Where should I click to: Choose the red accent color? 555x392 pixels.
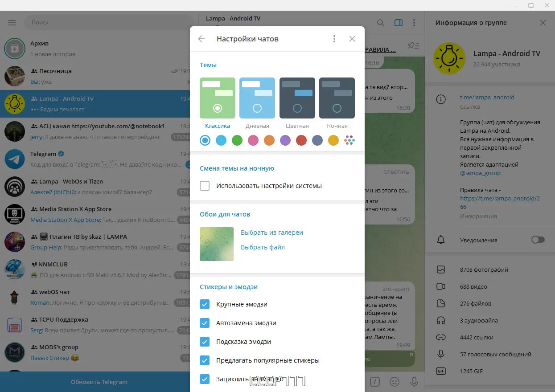click(301, 140)
